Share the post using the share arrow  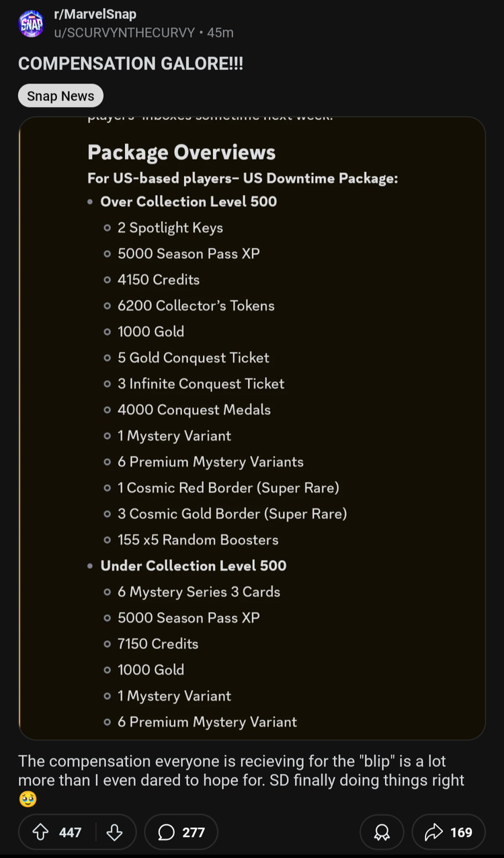pyautogui.click(x=434, y=832)
